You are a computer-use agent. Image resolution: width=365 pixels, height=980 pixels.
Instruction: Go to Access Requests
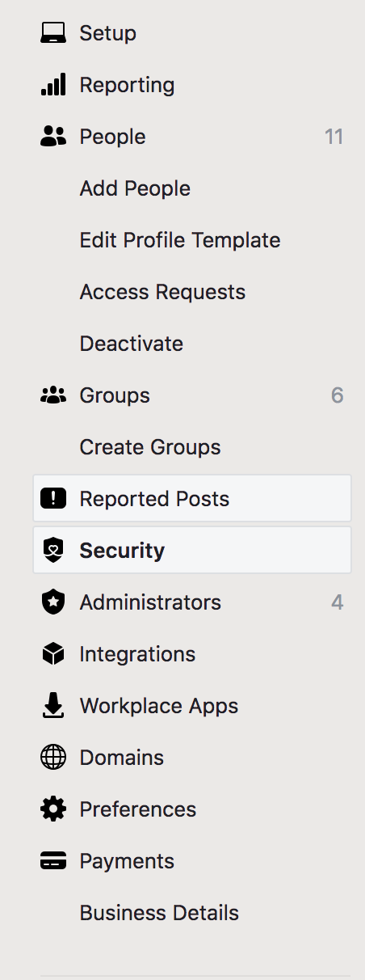162,292
